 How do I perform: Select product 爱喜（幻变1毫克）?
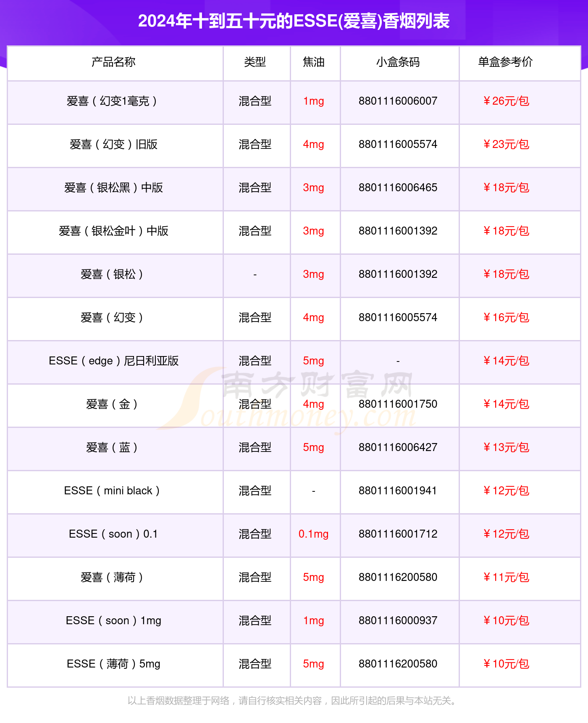tap(113, 101)
